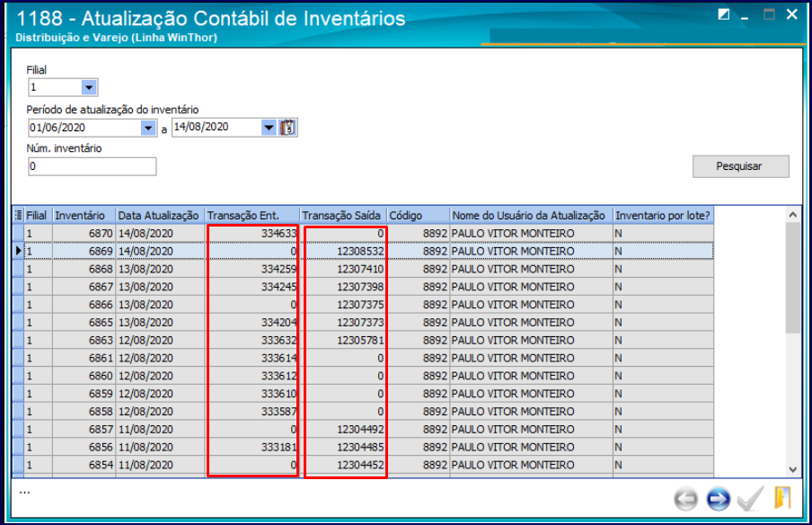Sort by Transação Ent. column header
812x525 pixels.
coord(252,216)
